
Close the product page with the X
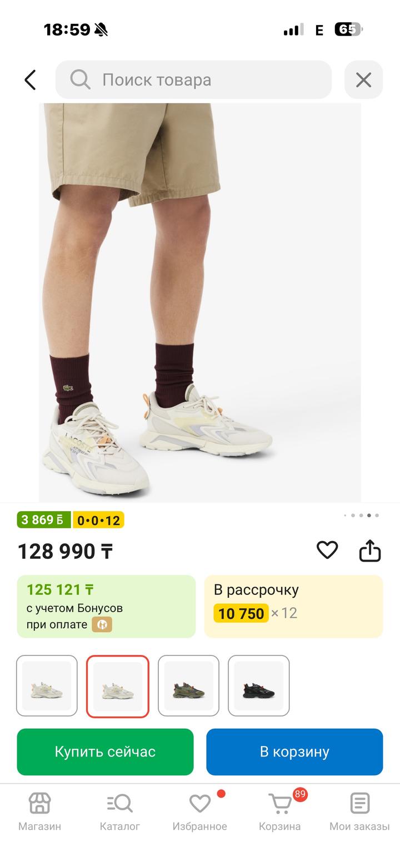pyautogui.click(x=364, y=79)
